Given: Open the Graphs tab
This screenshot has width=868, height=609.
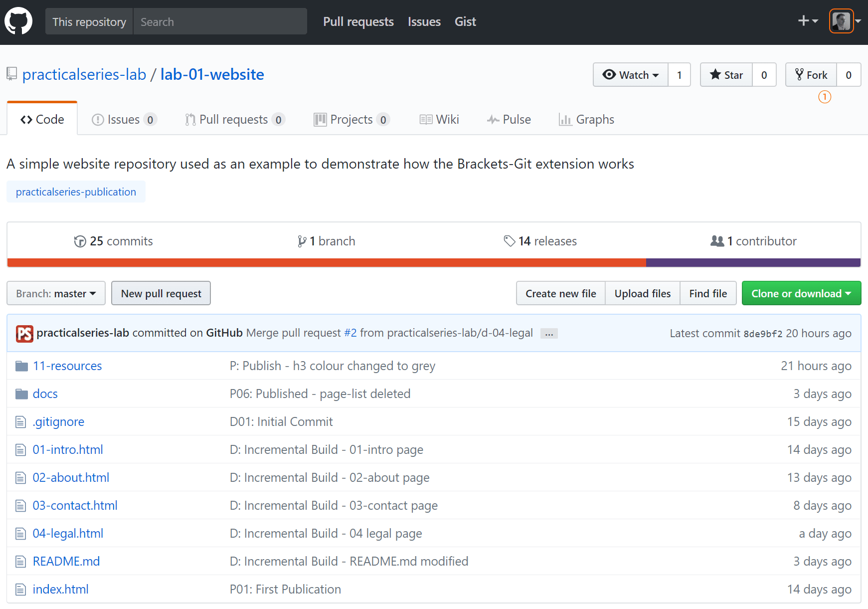Looking at the screenshot, I should coord(587,120).
